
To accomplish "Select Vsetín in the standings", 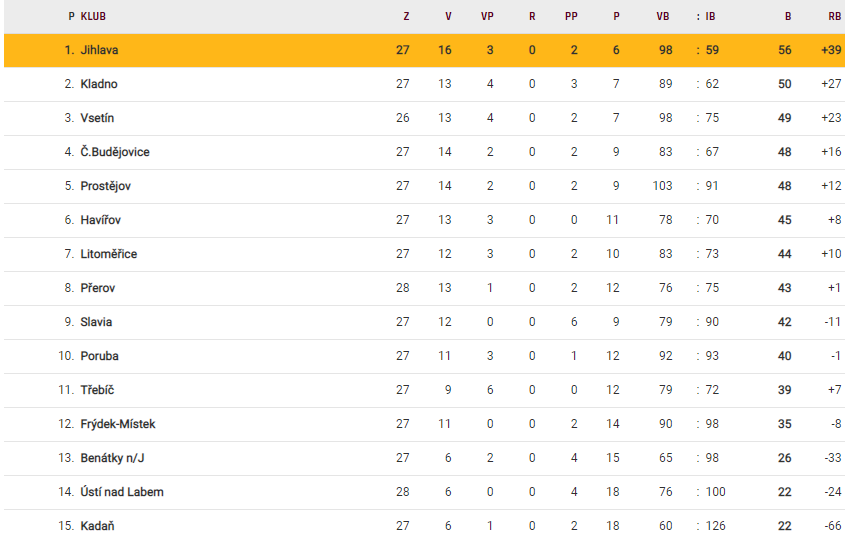I will 97,118.
